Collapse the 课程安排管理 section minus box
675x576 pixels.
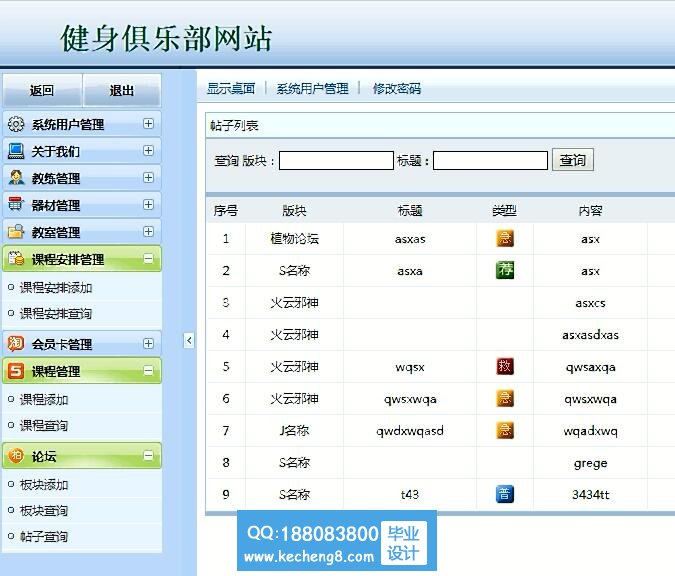(148, 258)
